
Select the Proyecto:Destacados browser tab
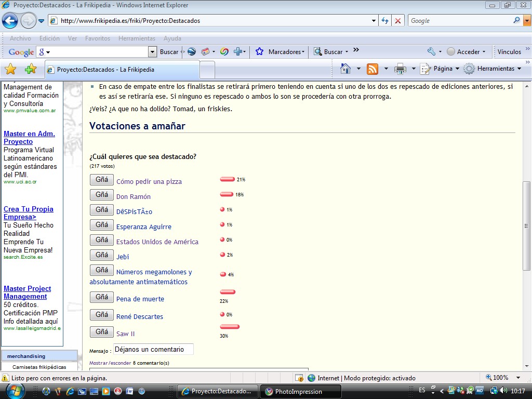click(x=122, y=70)
